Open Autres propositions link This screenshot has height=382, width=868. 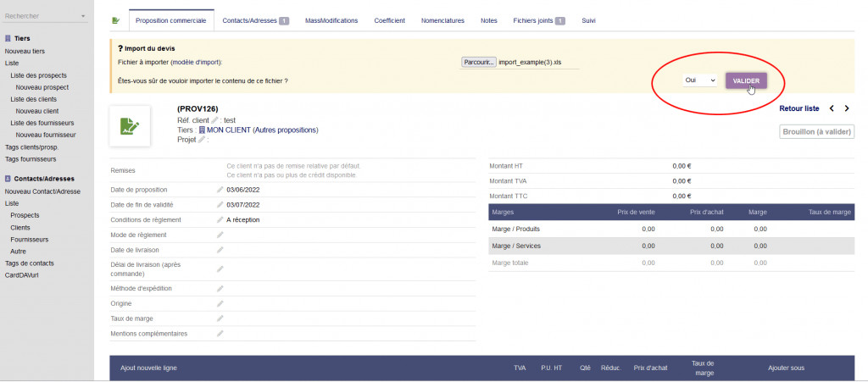pos(286,130)
